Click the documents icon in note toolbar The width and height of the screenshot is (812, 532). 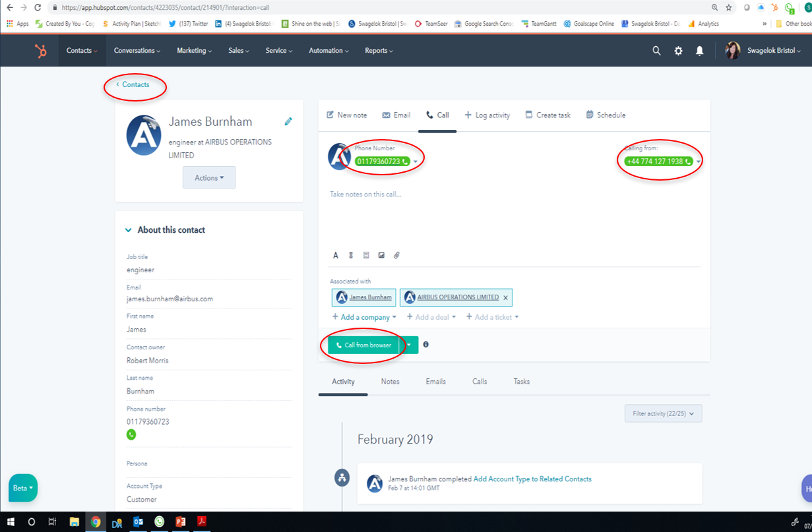[x=366, y=255]
